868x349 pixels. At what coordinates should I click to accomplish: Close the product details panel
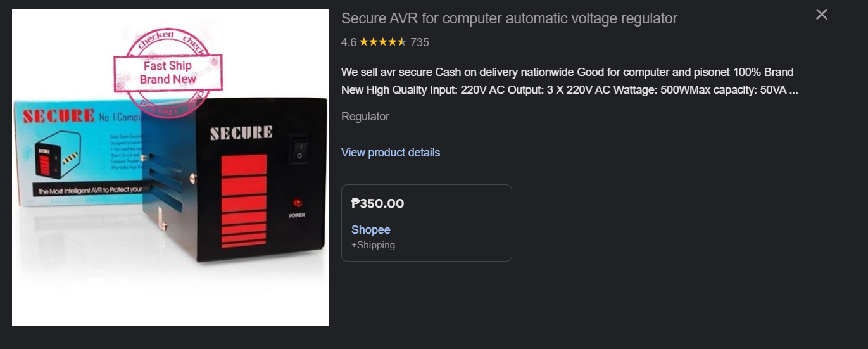click(x=821, y=15)
